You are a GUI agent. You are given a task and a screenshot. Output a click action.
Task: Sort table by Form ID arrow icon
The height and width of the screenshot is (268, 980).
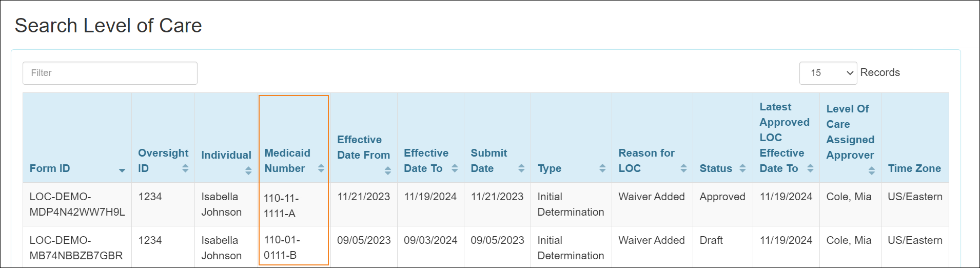point(122,170)
